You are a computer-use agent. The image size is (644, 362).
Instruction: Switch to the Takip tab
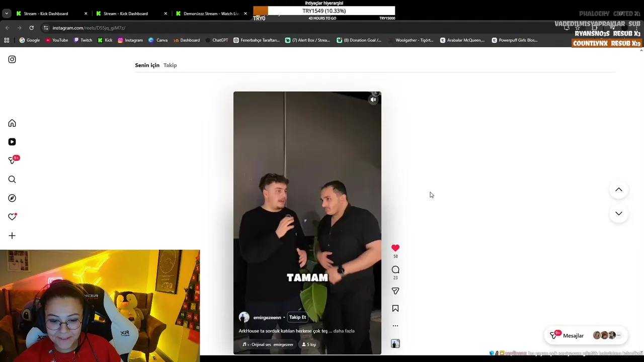(x=170, y=65)
